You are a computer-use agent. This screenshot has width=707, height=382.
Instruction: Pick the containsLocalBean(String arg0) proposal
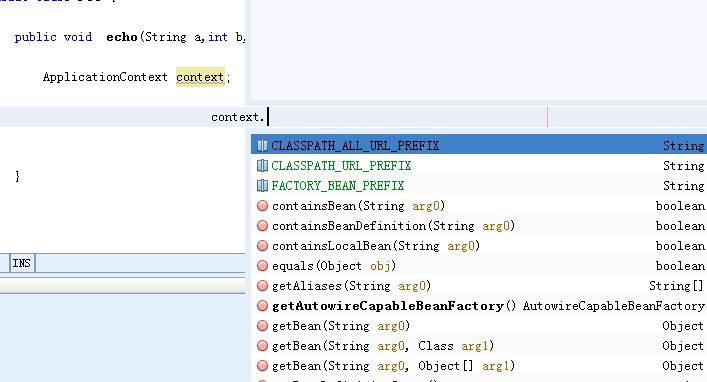[x=479, y=246]
